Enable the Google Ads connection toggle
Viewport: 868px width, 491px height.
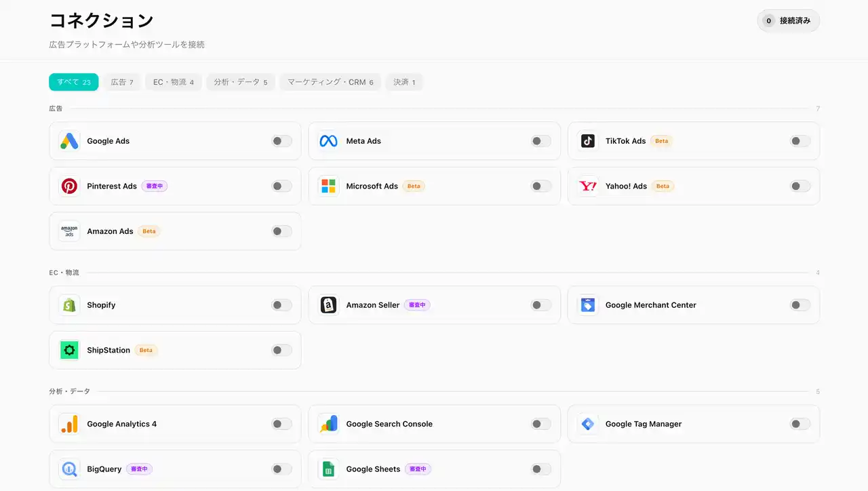pyautogui.click(x=281, y=141)
